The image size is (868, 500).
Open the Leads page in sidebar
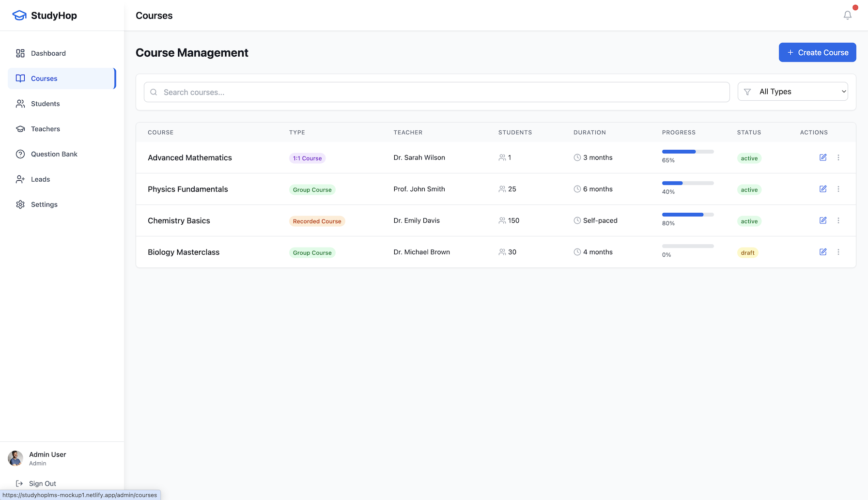coord(40,179)
